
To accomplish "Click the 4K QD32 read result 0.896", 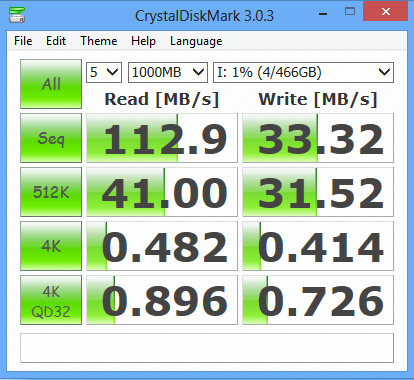I will click(162, 300).
